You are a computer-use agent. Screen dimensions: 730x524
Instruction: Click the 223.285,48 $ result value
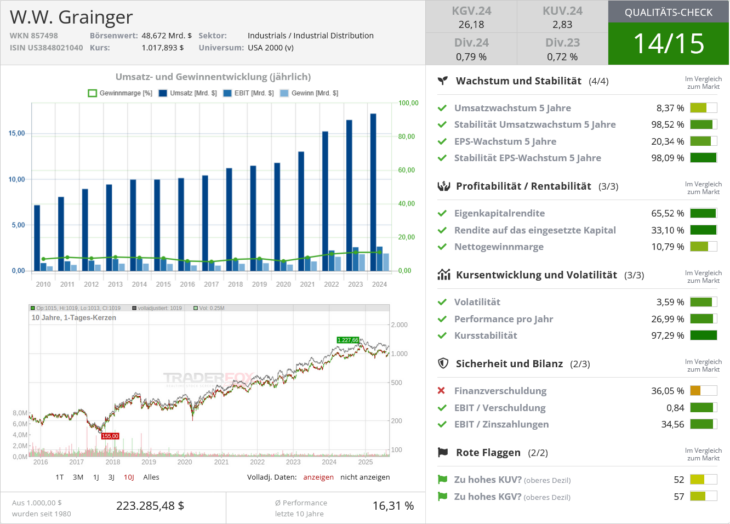(x=150, y=506)
